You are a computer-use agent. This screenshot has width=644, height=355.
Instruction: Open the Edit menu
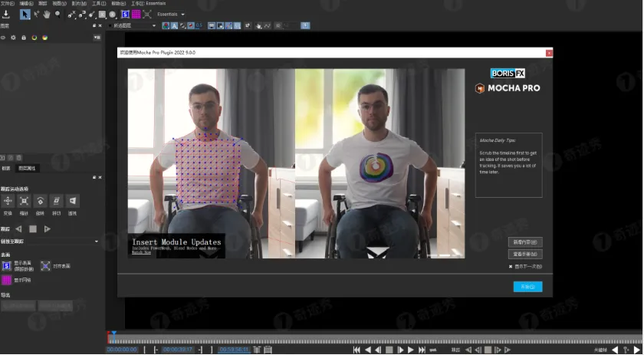point(26,3)
